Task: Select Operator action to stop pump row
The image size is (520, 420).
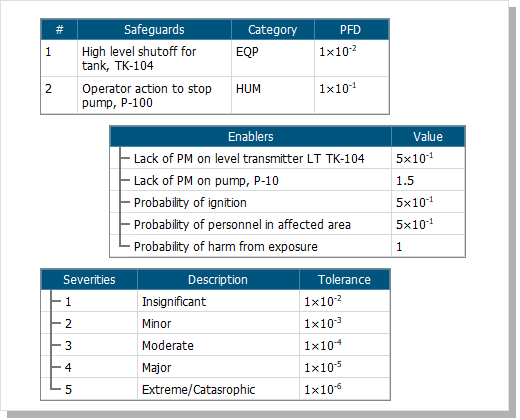Action: click(x=215, y=95)
